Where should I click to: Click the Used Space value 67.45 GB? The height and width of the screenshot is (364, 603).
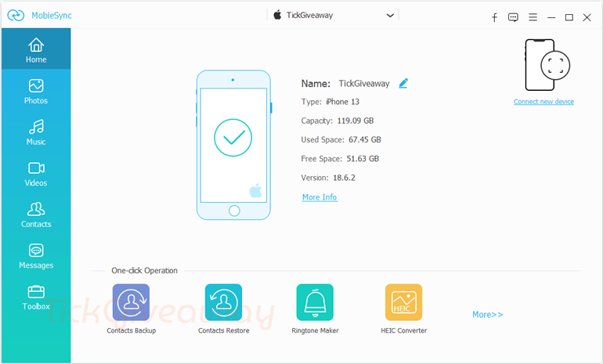pos(365,139)
